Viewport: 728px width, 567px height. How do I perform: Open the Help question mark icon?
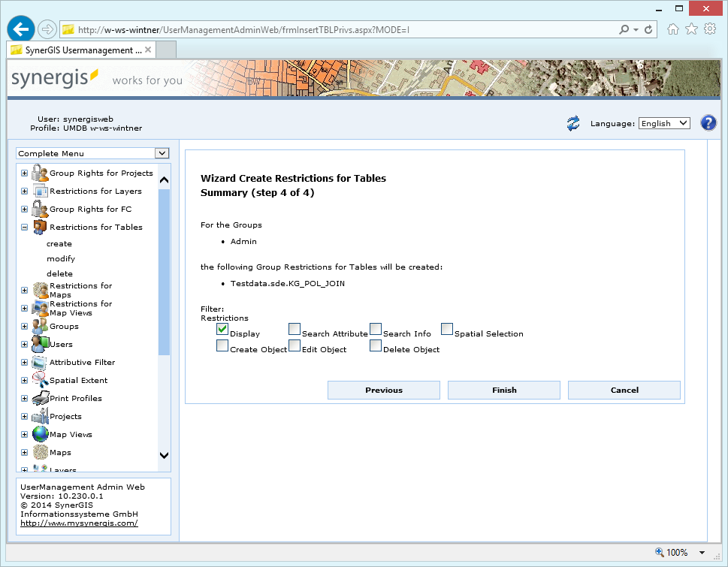click(708, 122)
